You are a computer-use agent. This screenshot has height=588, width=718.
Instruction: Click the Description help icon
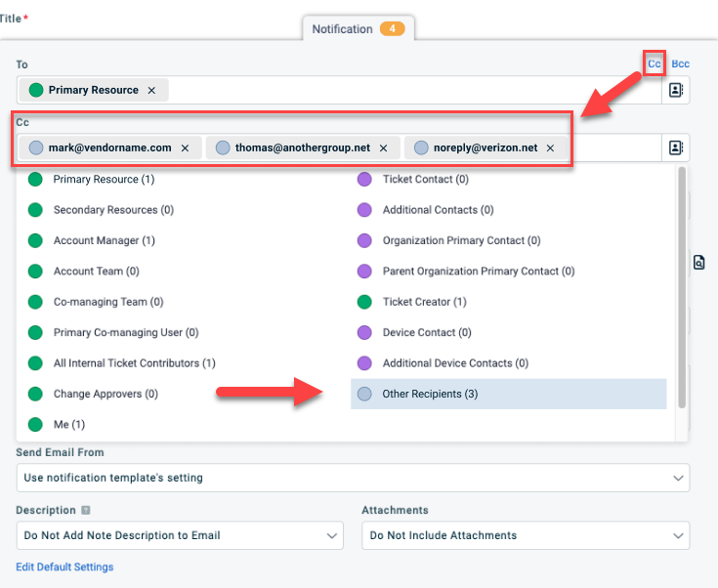86,510
